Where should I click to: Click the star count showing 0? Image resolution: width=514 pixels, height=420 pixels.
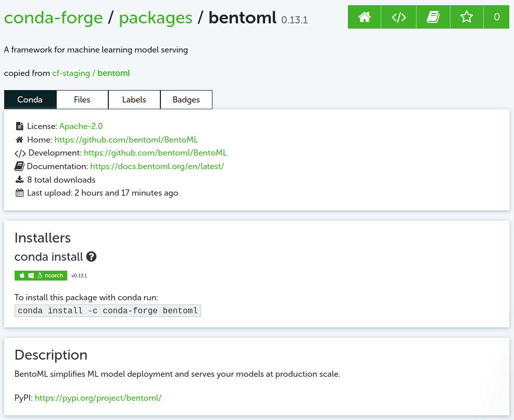pyautogui.click(x=496, y=17)
